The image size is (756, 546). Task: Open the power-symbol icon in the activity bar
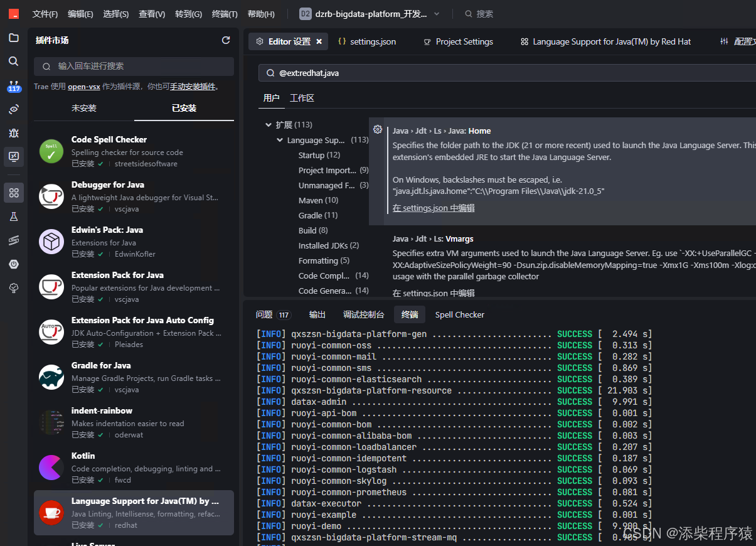14,264
